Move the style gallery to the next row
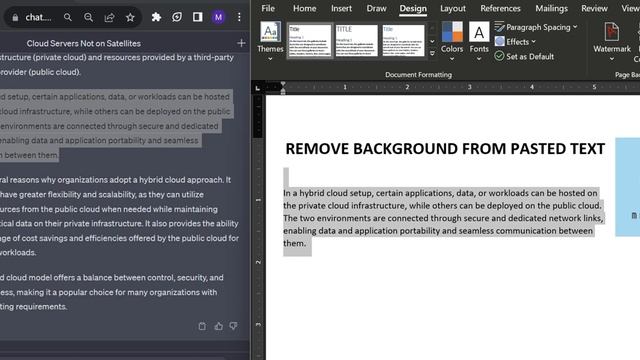This screenshot has width=640, height=360. 432,41
